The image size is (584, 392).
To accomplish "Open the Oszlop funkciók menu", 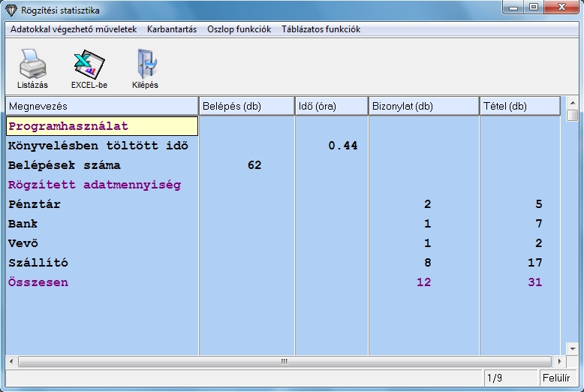I will tap(239, 29).
